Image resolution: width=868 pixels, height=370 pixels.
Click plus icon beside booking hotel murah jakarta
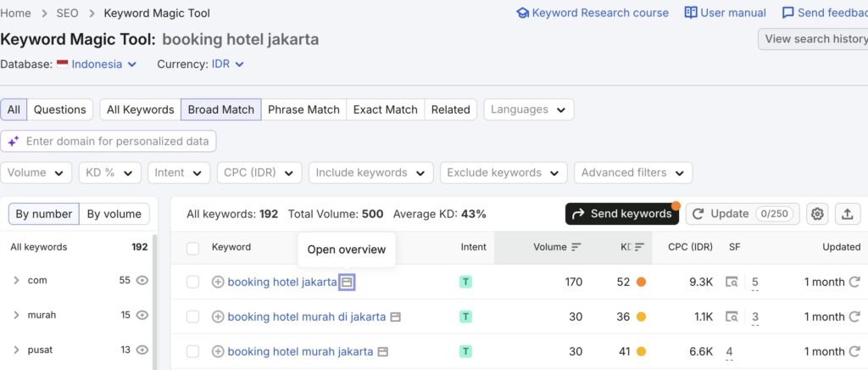pyautogui.click(x=218, y=351)
